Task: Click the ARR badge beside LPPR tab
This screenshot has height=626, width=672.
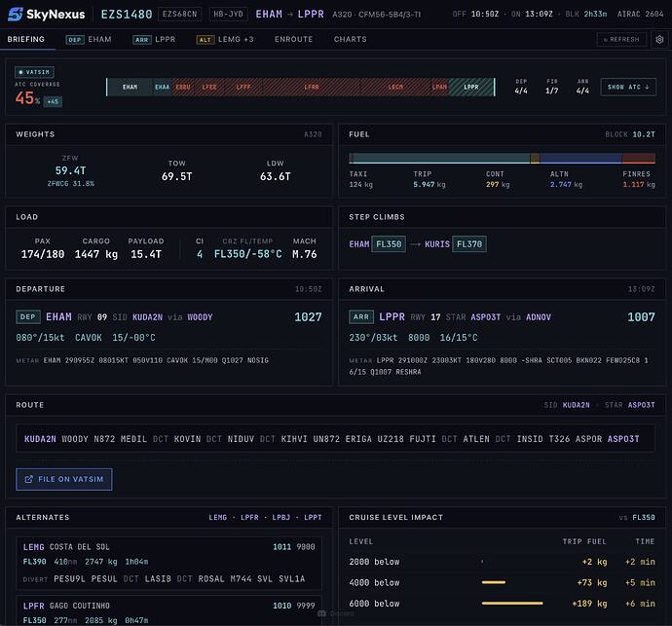Action: tap(142, 40)
